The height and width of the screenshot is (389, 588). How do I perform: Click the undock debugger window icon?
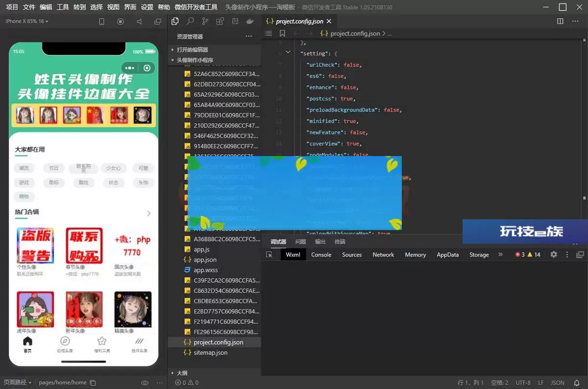(x=580, y=255)
